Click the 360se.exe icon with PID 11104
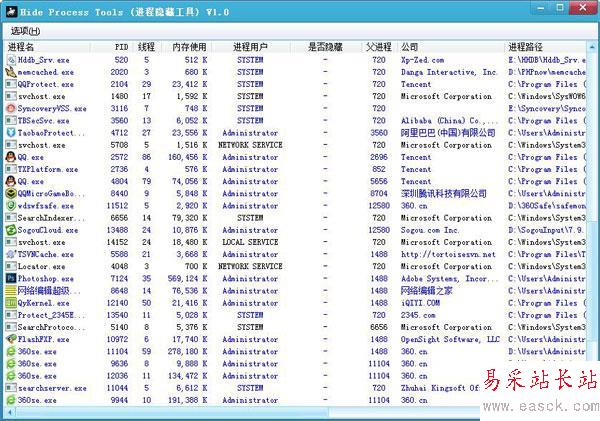Image resolution: width=600 pixels, height=421 pixels. coord(11,351)
